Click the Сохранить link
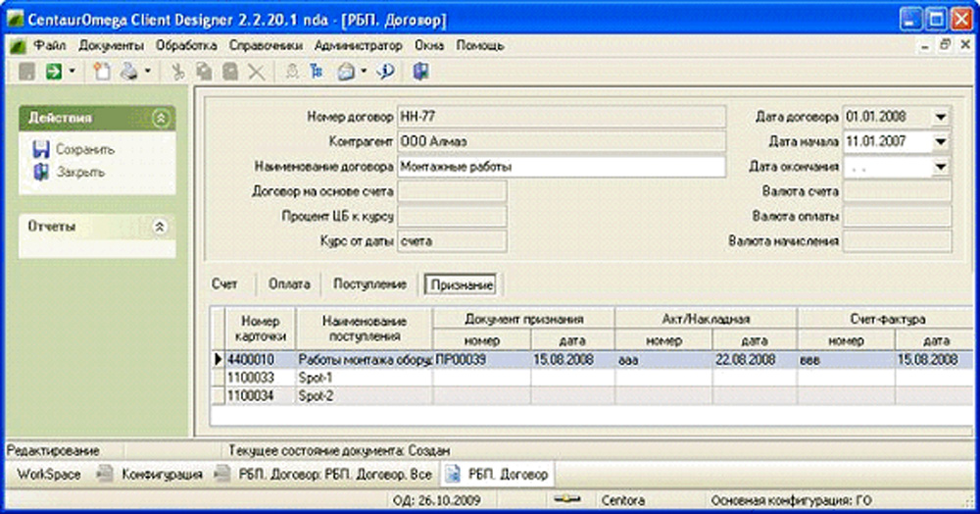Screen dimensions: 980x514 [85, 150]
